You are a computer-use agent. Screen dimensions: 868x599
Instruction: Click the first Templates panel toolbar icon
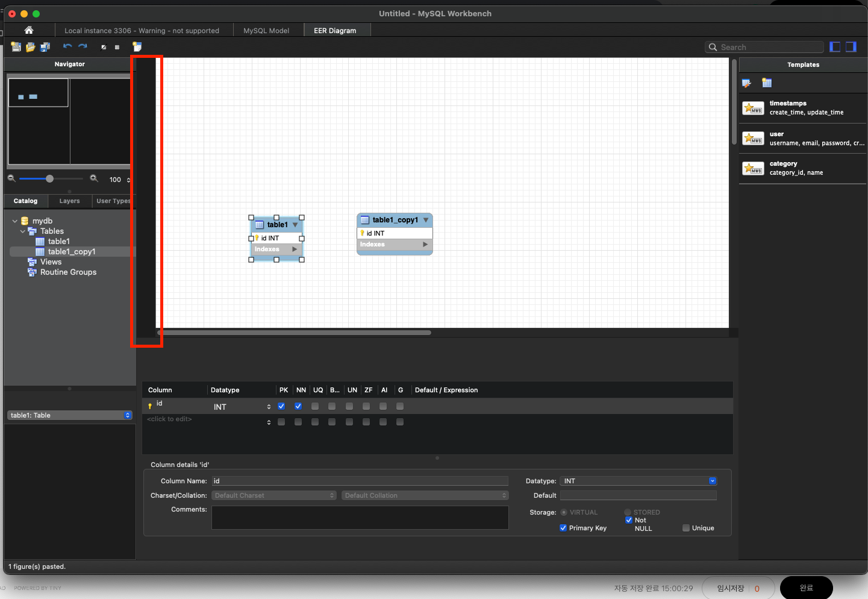pyautogui.click(x=747, y=83)
